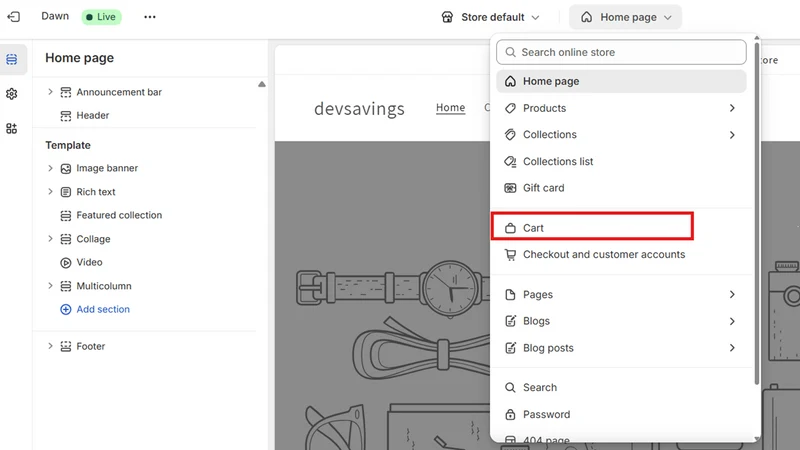Choose Collections list template

click(621, 162)
